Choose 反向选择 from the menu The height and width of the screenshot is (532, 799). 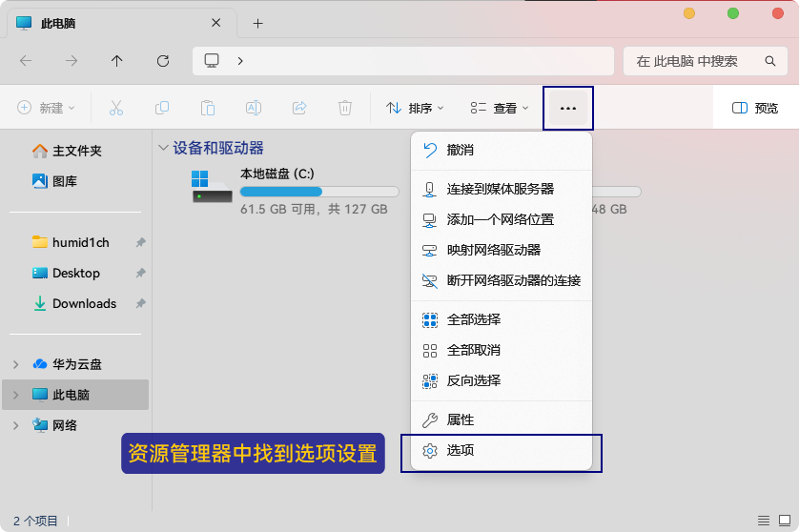[x=502, y=380]
